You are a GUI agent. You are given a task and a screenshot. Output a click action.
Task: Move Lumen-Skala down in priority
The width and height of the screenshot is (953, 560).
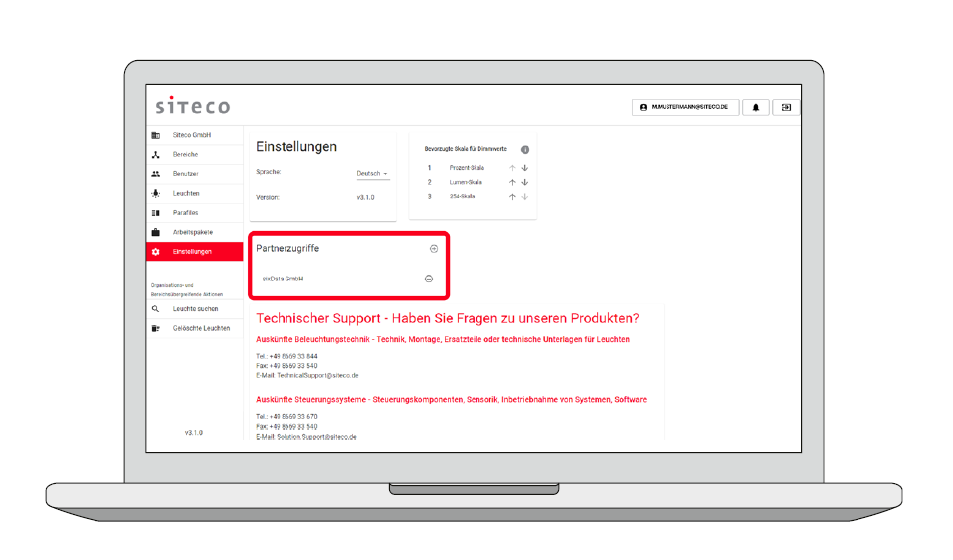524,183
